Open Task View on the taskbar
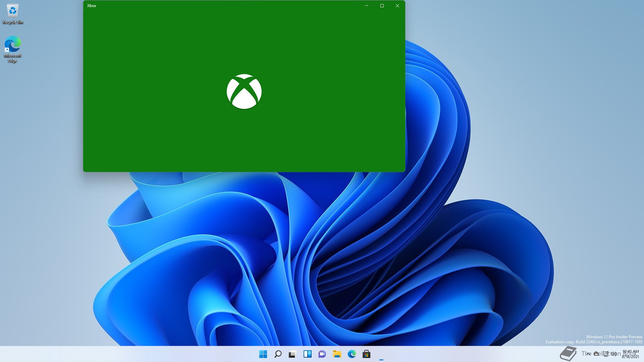The height and width of the screenshot is (362, 644). [292, 354]
